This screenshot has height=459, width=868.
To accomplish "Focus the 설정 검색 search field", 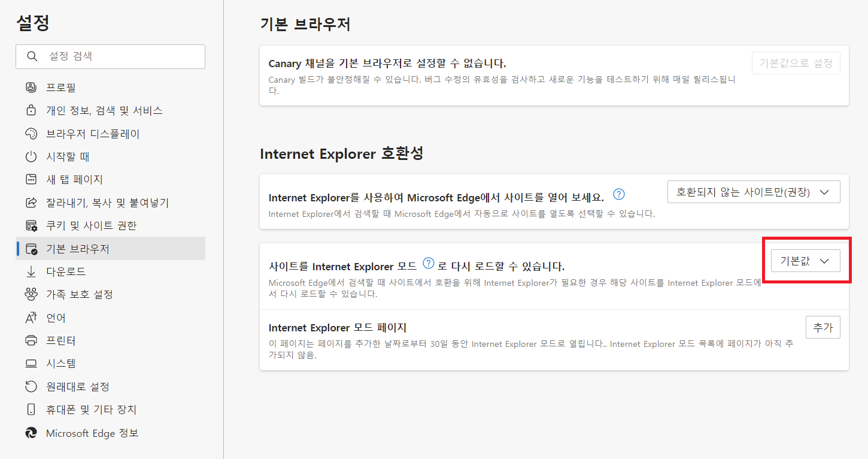I will (x=110, y=56).
